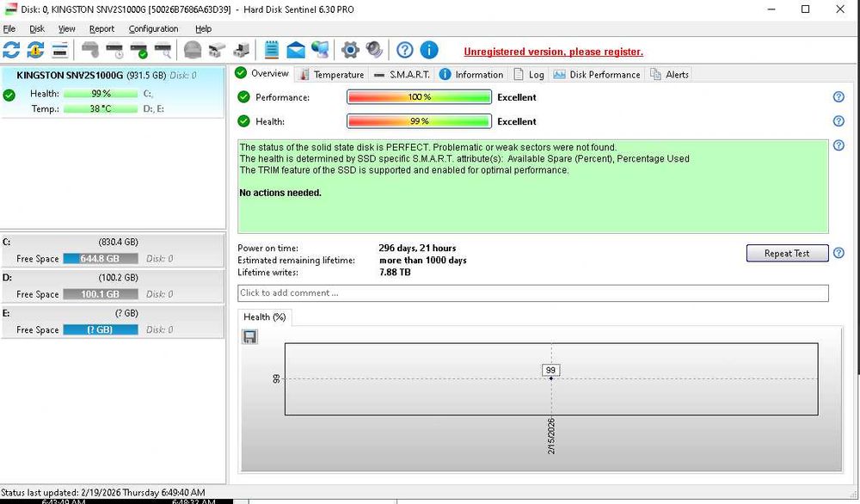The height and width of the screenshot is (504, 860).
Task: Open the Configuration menu
Action: tap(153, 28)
